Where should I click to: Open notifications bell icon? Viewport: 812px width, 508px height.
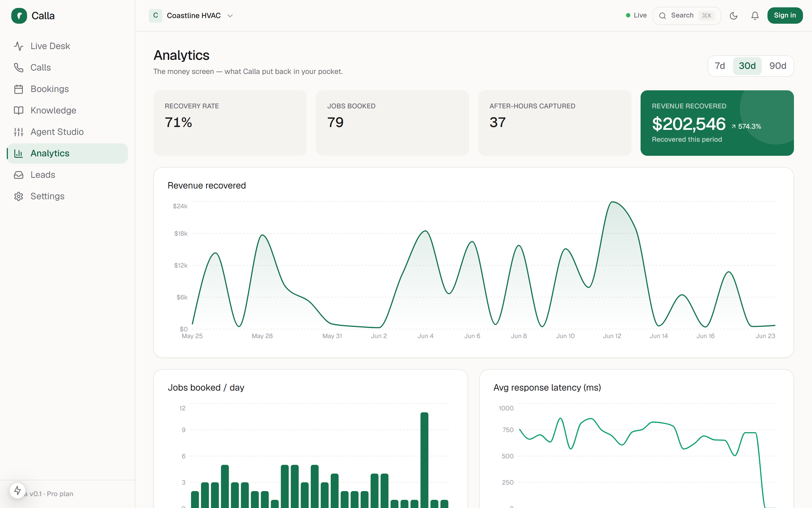pyautogui.click(x=755, y=16)
